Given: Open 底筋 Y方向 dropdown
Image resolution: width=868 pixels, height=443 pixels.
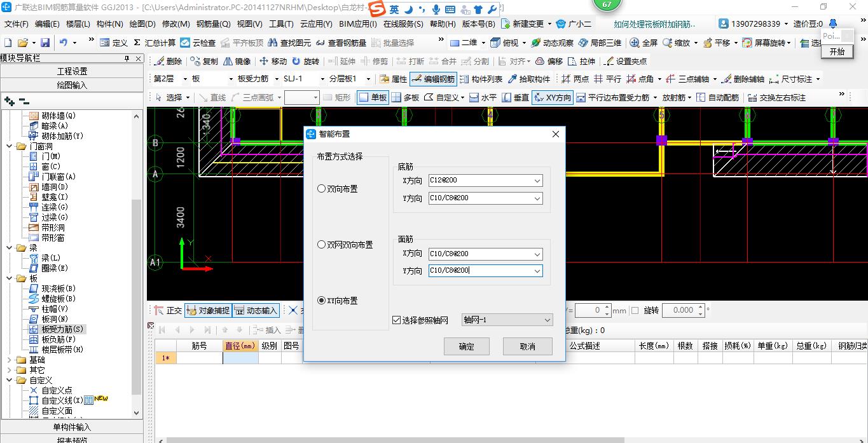Looking at the screenshot, I should coord(537,198).
